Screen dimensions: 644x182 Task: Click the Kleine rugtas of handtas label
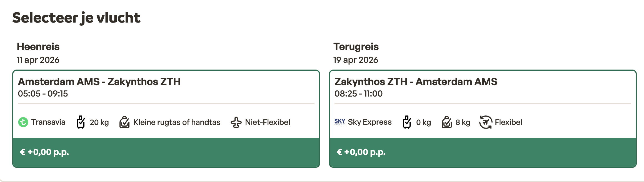177,122
